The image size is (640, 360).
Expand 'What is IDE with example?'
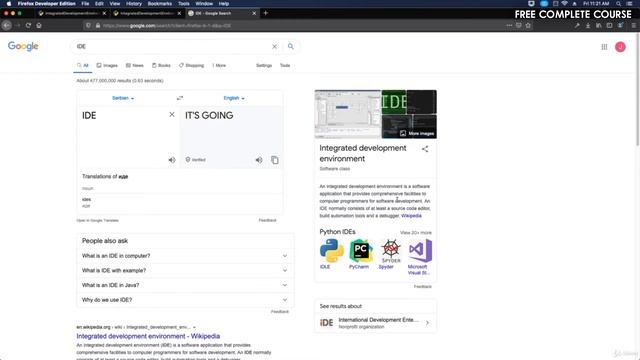(184, 271)
